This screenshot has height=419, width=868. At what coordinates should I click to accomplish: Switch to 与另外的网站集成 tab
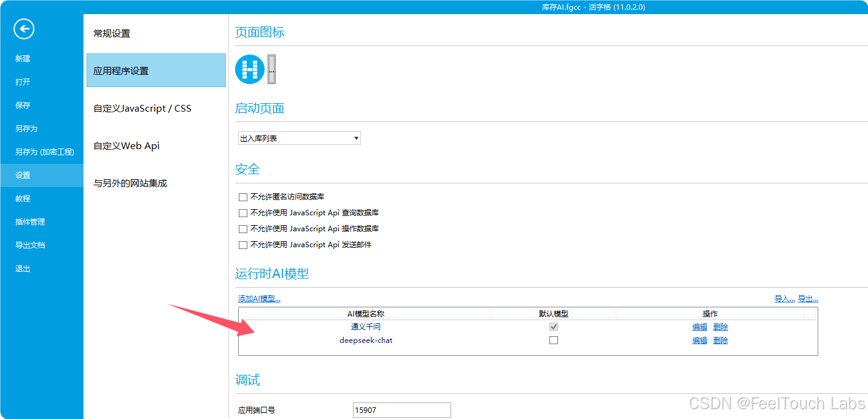[156, 183]
